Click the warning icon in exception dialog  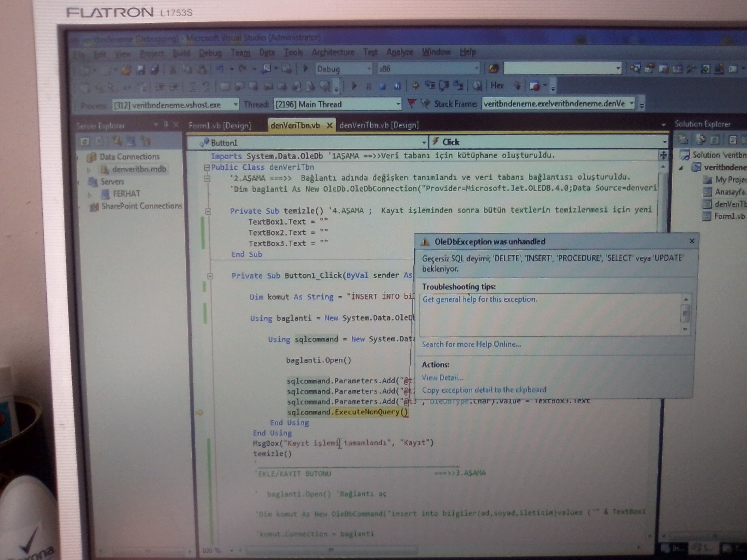[425, 242]
